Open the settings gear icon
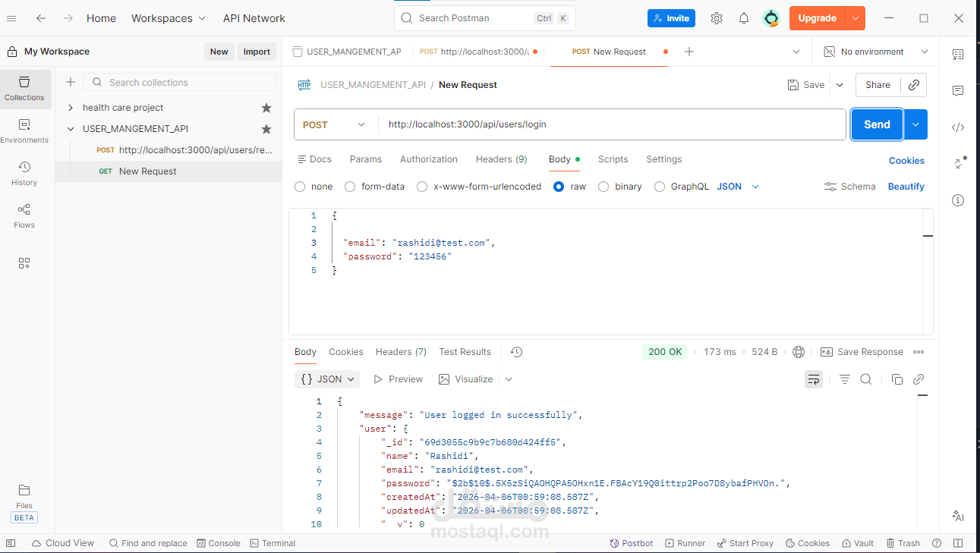This screenshot has height=553, width=980. click(x=717, y=18)
